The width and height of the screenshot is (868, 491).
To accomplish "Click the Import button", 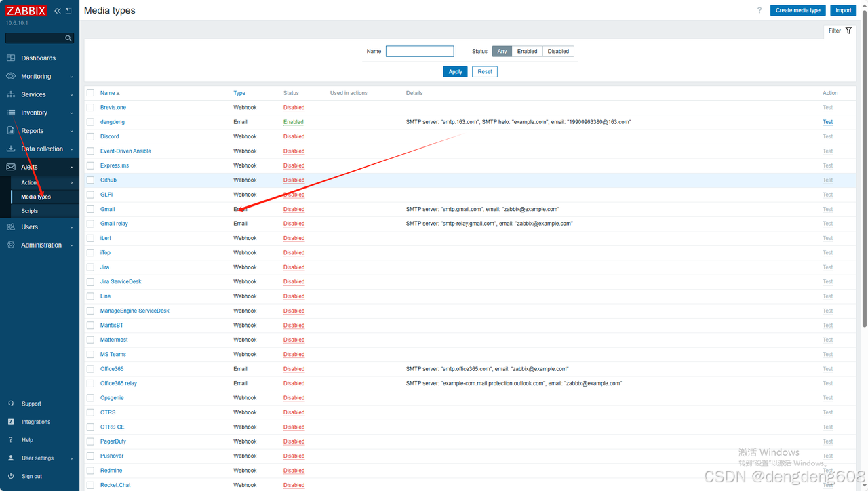I will tap(844, 10).
